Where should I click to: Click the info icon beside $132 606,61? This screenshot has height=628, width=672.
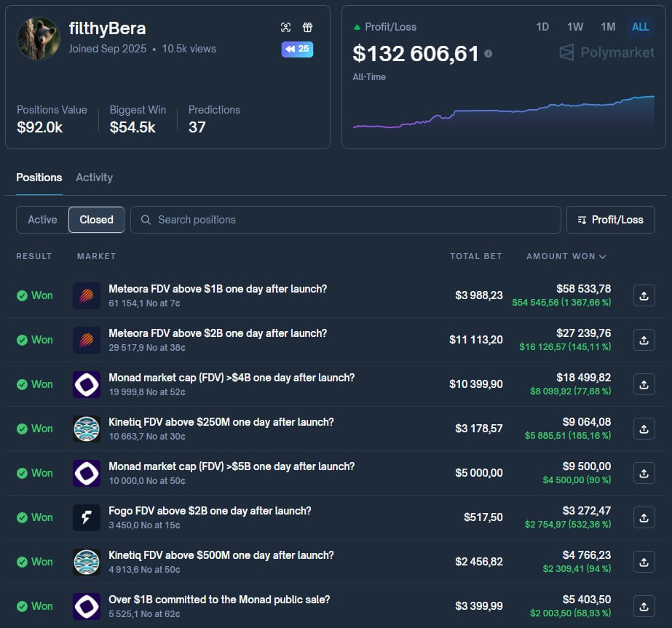click(x=488, y=54)
